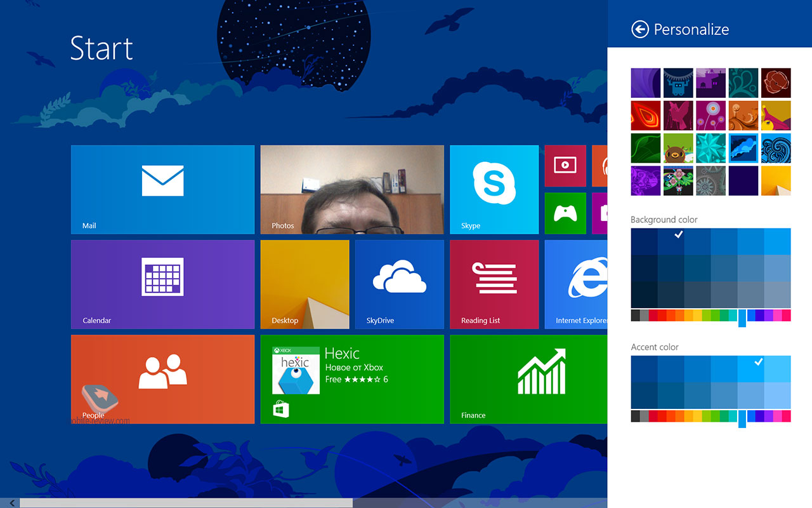812x508 pixels.
Task: Open the Desktop tile
Action: 304,284
